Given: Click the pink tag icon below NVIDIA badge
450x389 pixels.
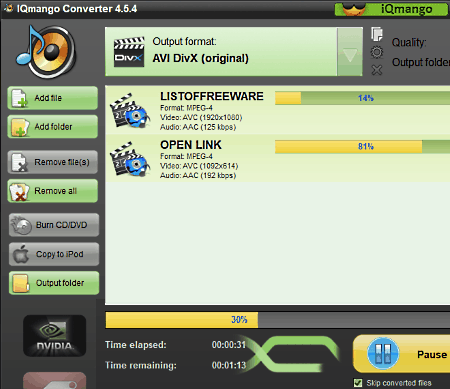Looking at the screenshot, I should click(x=54, y=381).
